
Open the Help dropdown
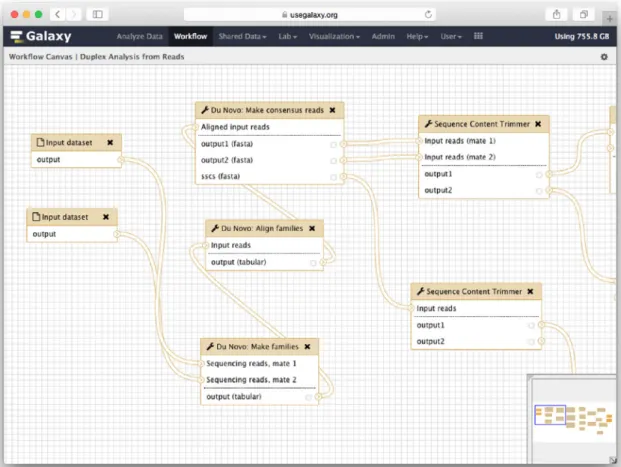click(417, 36)
